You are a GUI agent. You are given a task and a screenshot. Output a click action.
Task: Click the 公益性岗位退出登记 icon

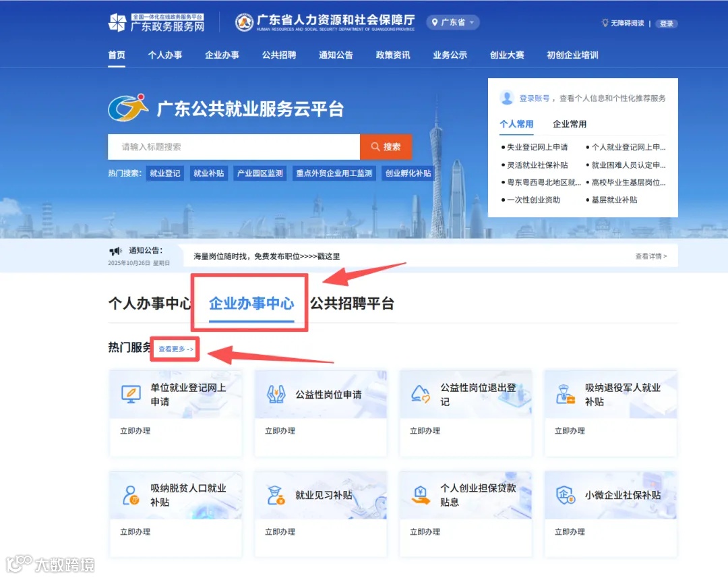click(421, 394)
